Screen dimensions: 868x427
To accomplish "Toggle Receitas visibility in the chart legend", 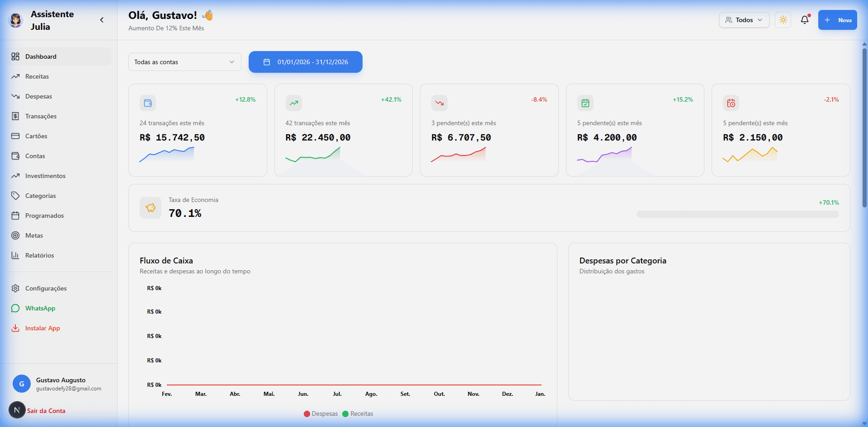I will click(358, 413).
